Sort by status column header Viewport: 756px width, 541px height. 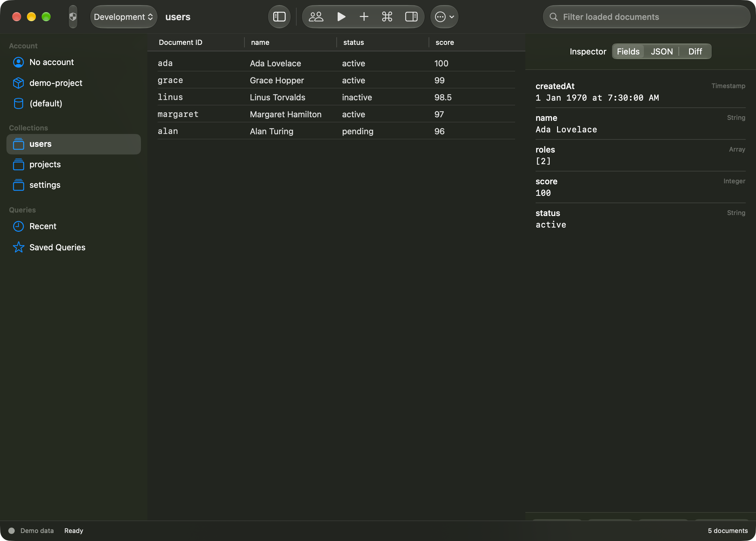click(354, 43)
